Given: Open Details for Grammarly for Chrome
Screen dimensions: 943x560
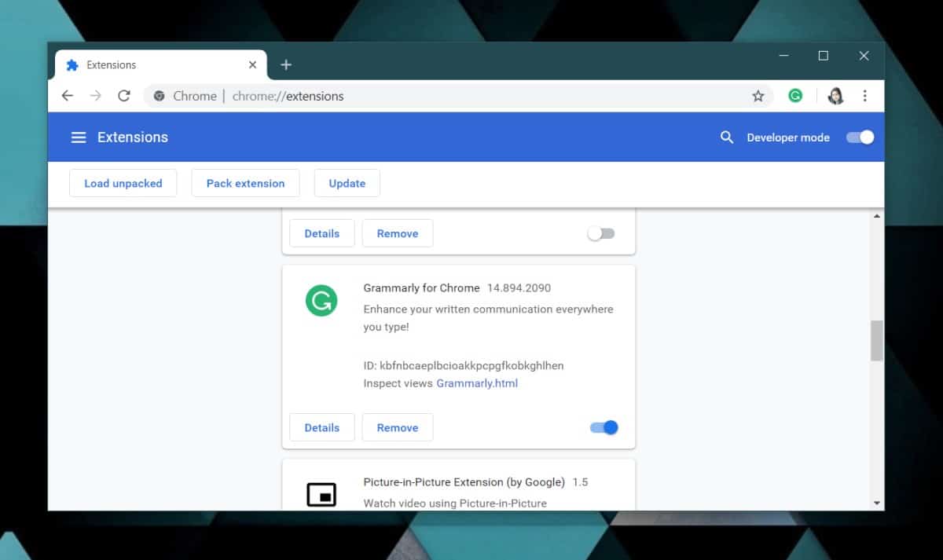Looking at the screenshot, I should 321,427.
